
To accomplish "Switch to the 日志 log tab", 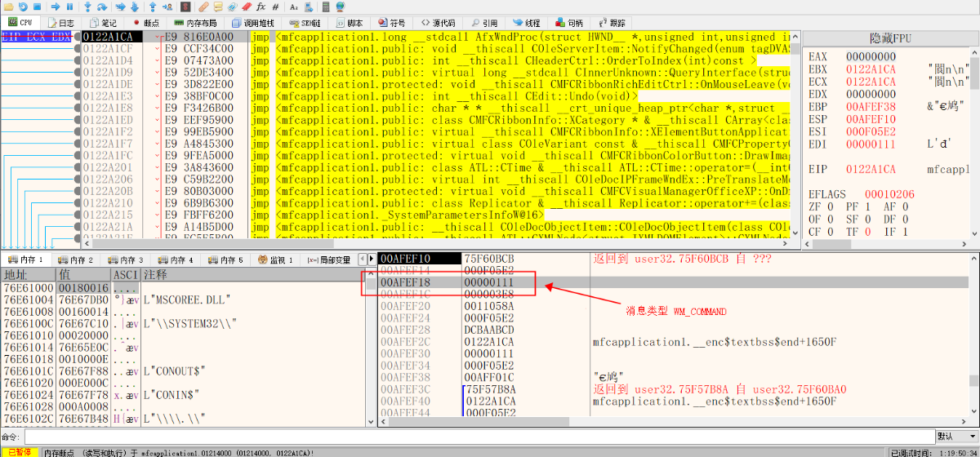I will pyautogui.click(x=61, y=22).
